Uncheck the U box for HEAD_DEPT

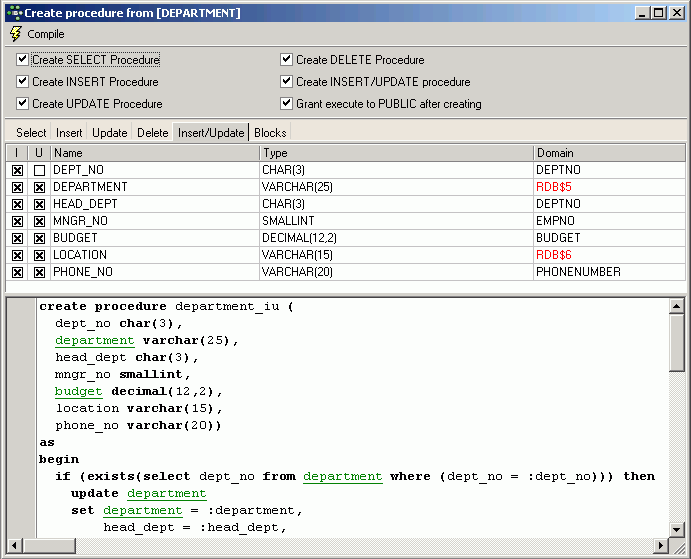click(39, 204)
